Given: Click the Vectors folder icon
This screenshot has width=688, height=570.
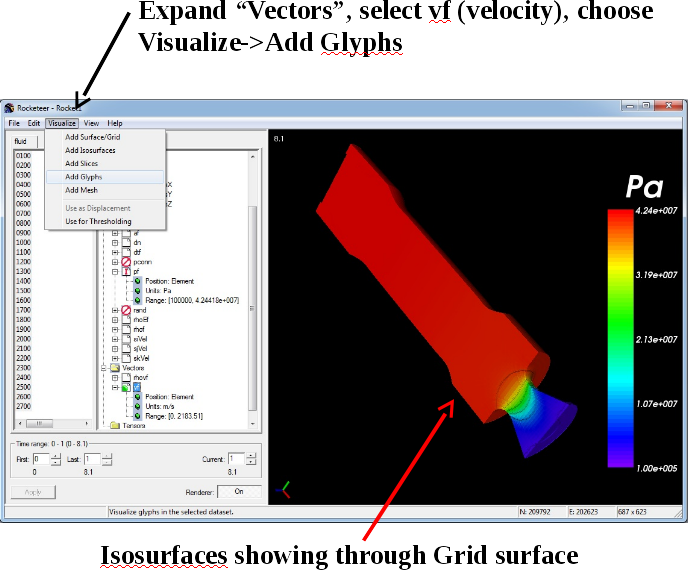Looking at the screenshot, I should point(115,368).
